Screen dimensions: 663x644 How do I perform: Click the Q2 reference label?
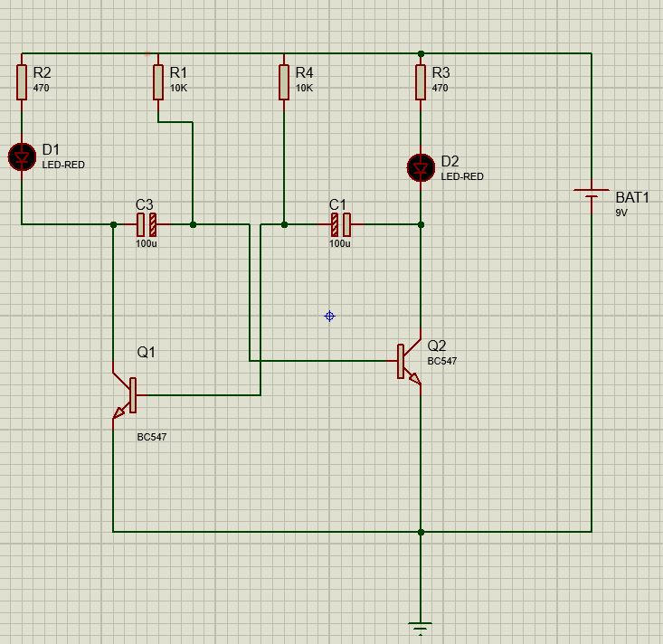pos(437,346)
